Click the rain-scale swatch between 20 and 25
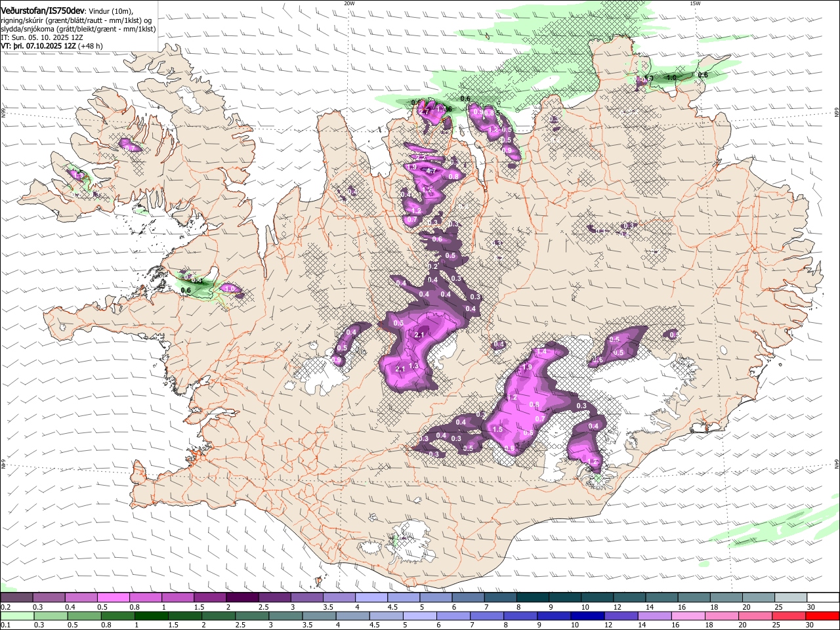This screenshot has width=840, height=630. click(755, 616)
